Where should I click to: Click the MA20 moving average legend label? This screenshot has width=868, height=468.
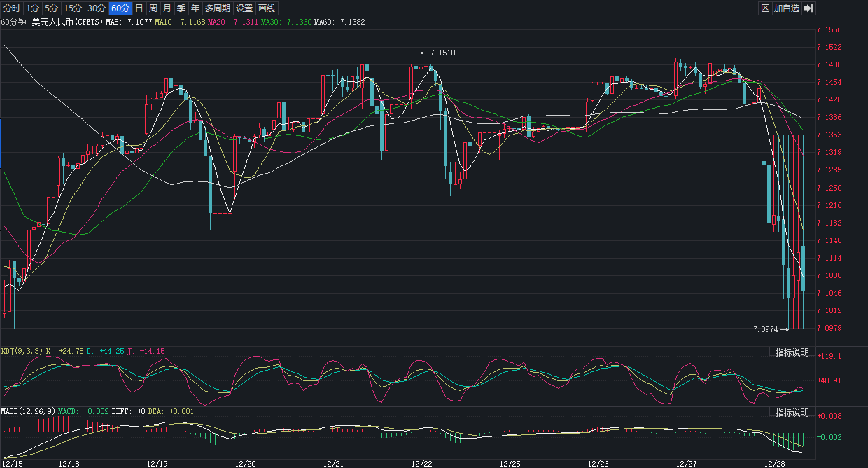[x=216, y=22]
